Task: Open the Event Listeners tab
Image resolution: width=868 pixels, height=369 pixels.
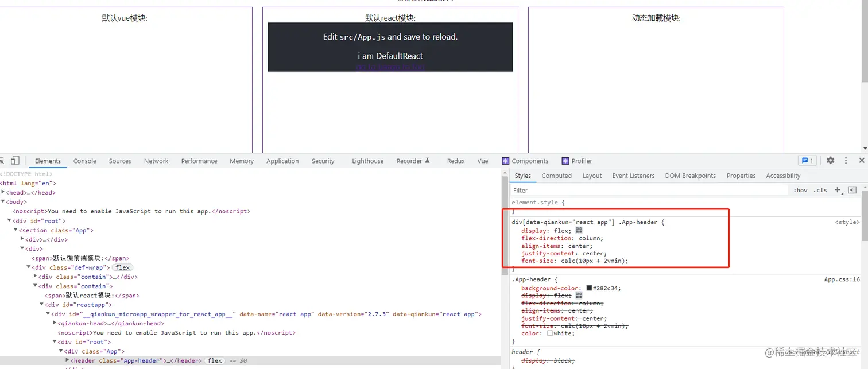Action: click(633, 176)
